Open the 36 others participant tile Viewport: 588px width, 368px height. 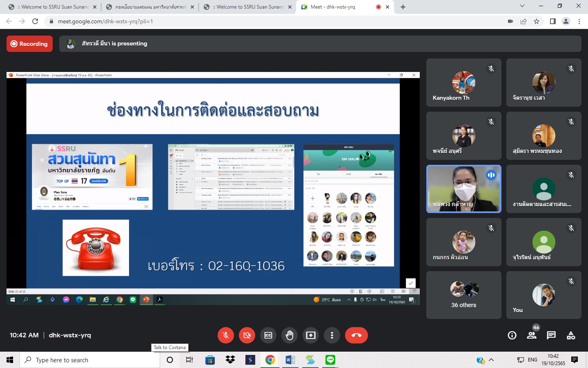463,295
